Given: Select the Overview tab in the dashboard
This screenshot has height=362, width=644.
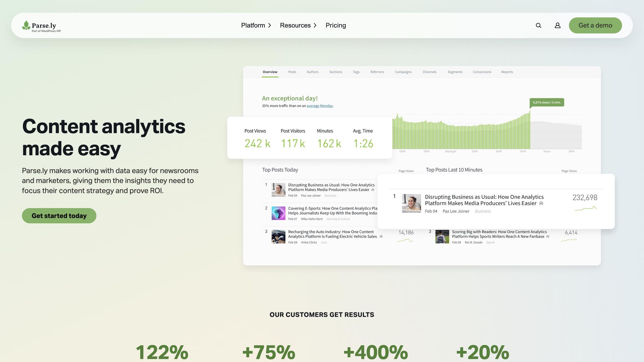Looking at the screenshot, I should pyautogui.click(x=270, y=72).
